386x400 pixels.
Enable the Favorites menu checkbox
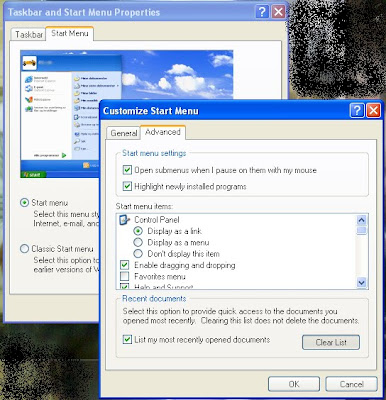[x=124, y=276]
